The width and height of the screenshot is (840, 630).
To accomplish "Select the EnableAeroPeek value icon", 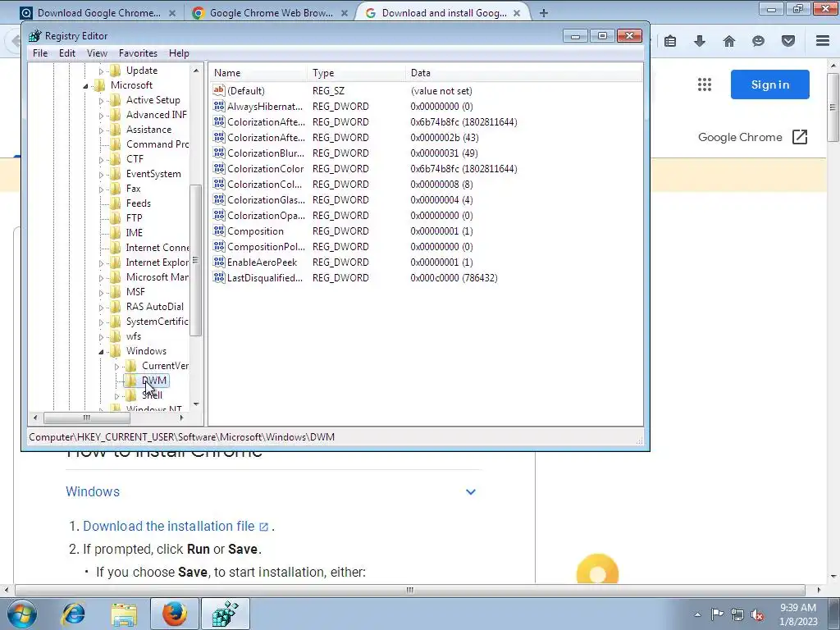I will [218, 262].
